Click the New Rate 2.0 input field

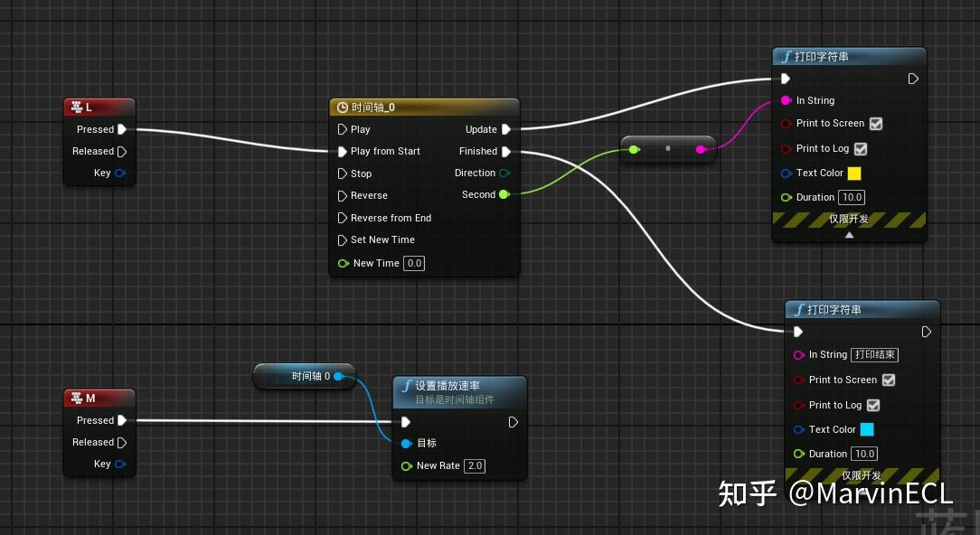[x=475, y=465]
